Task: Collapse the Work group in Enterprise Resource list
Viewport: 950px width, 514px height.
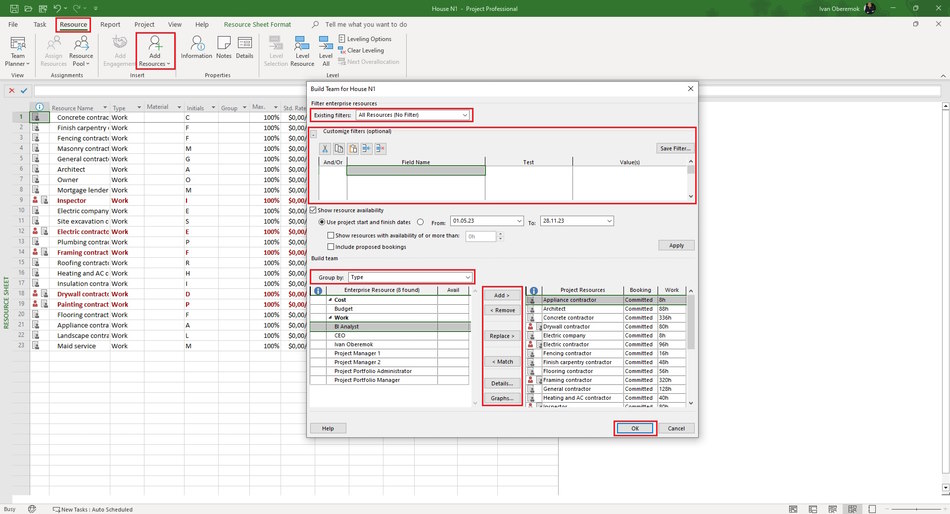Action: [x=330, y=318]
